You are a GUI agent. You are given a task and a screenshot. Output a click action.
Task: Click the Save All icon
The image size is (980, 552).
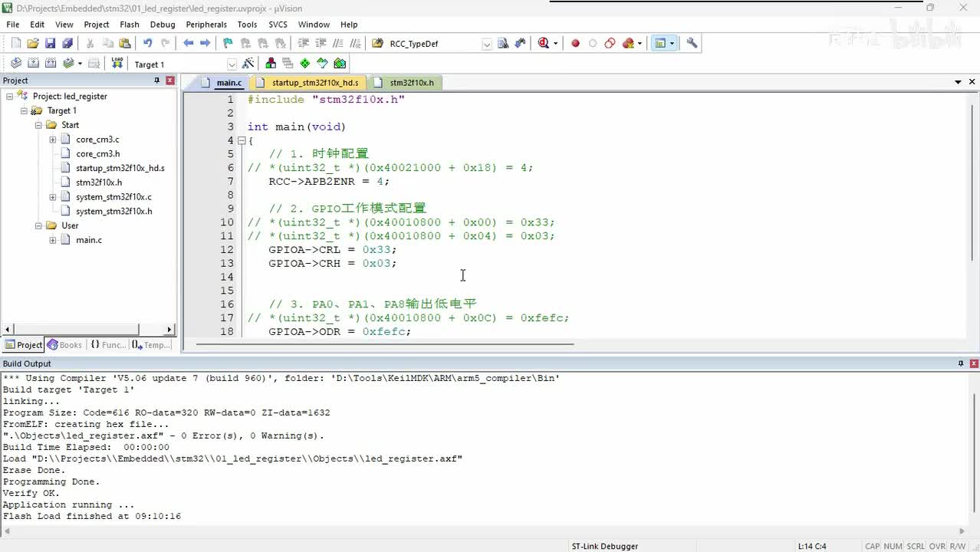(x=67, y=44)
